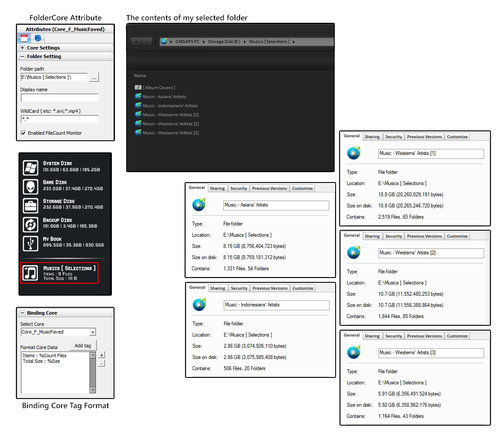Collapse the Folder Setting section
Screen dimensions: 500x439
click(22, 56)
